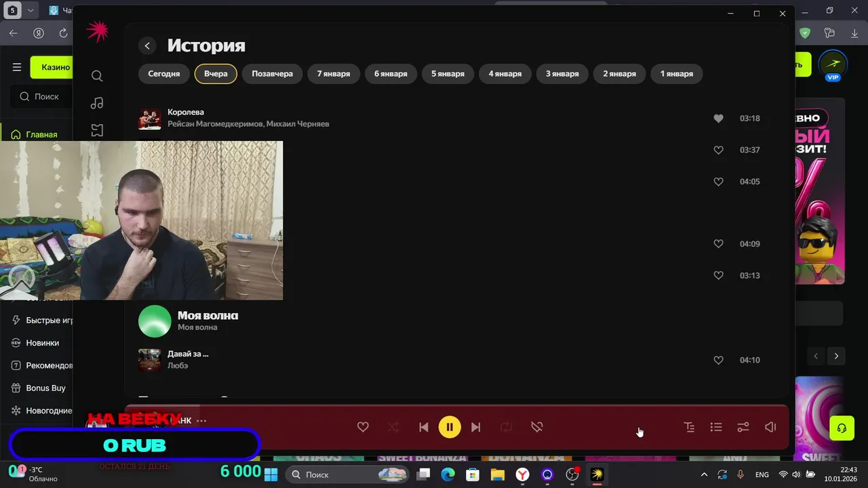The width and height of the screenshot is (868, 488).
Task: Open the three-dots menu of playing track
Action: coord(201,421)
